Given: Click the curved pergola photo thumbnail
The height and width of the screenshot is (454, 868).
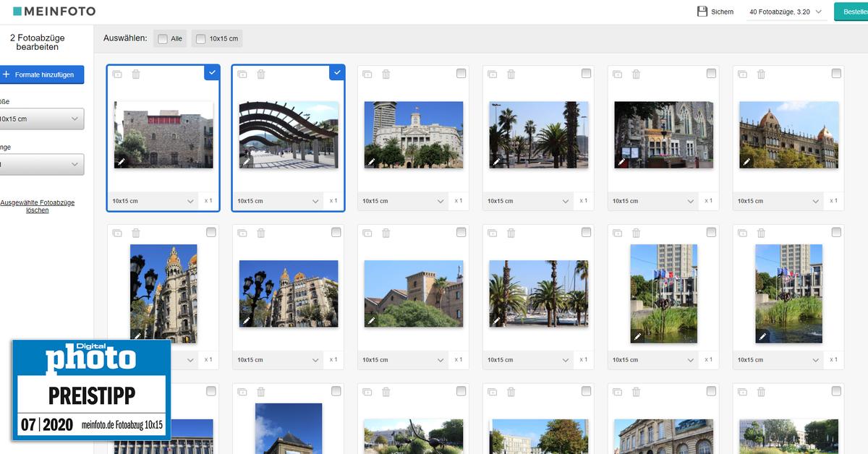Looking at the screenshot, I should 289,134.
